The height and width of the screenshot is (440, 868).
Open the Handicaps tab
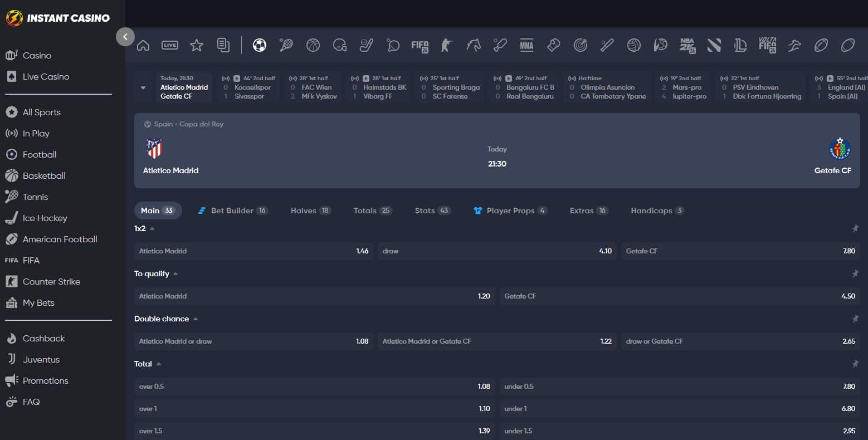(657, 211)
